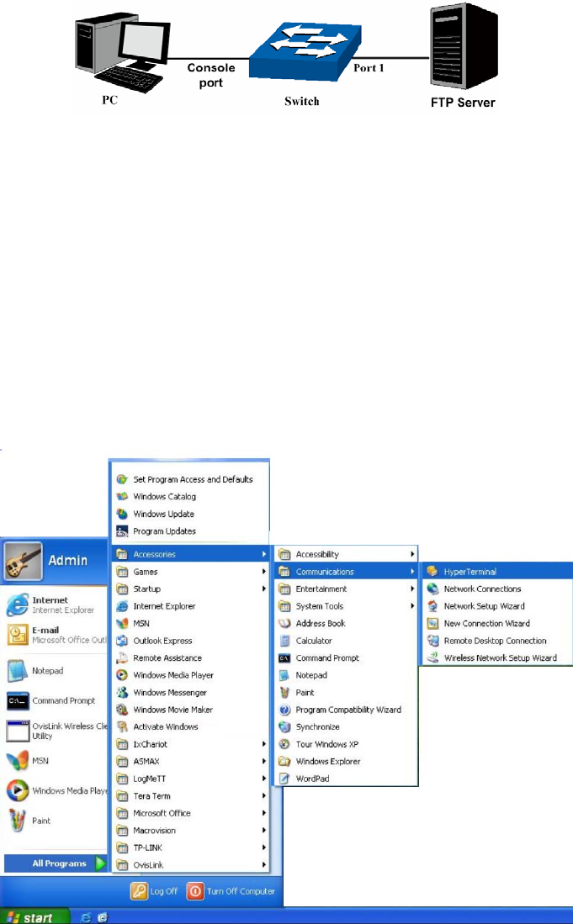573x924 pixels.
Task: Expand the Entertainment submenu arrow
Action: tap(412, 589)
